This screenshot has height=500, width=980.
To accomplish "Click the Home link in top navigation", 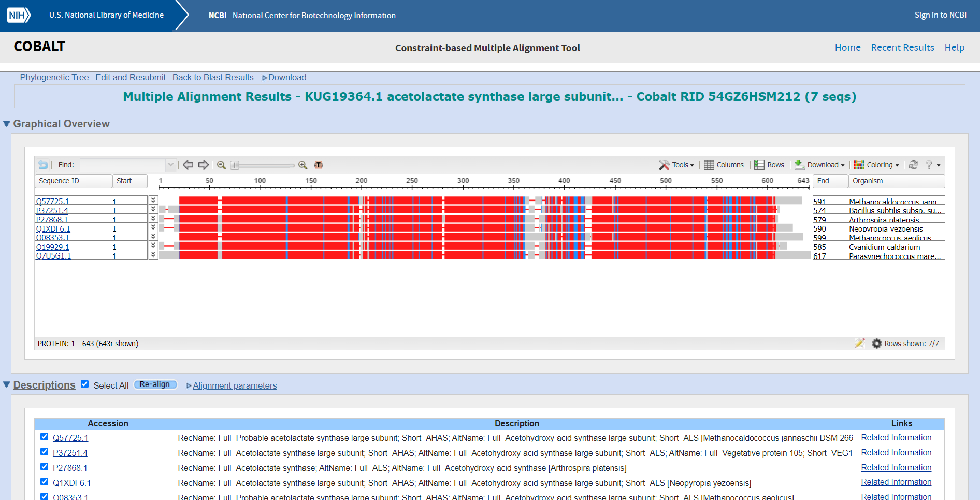I will (x=847, y=48).
